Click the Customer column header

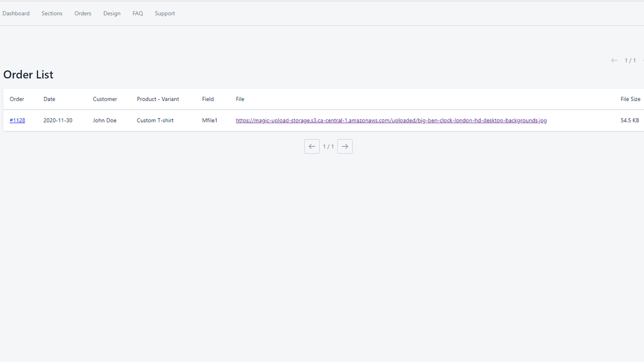click(105, 99)
